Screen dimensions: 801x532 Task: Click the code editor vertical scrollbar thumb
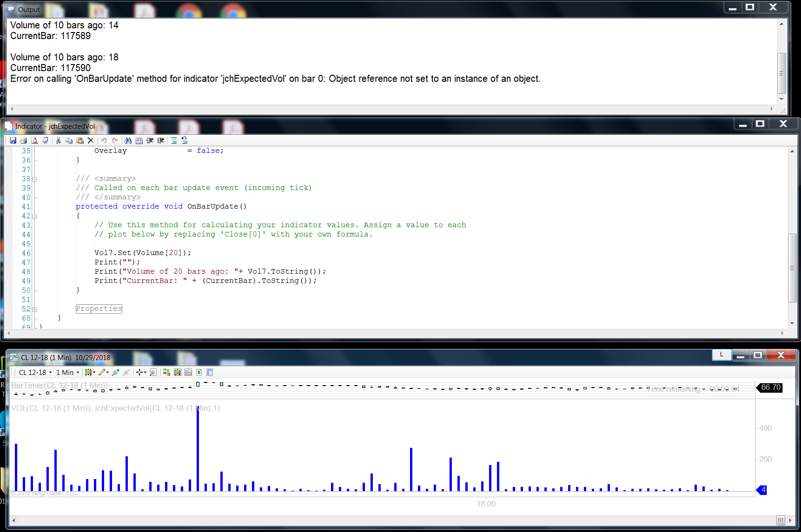coord(792,268)
